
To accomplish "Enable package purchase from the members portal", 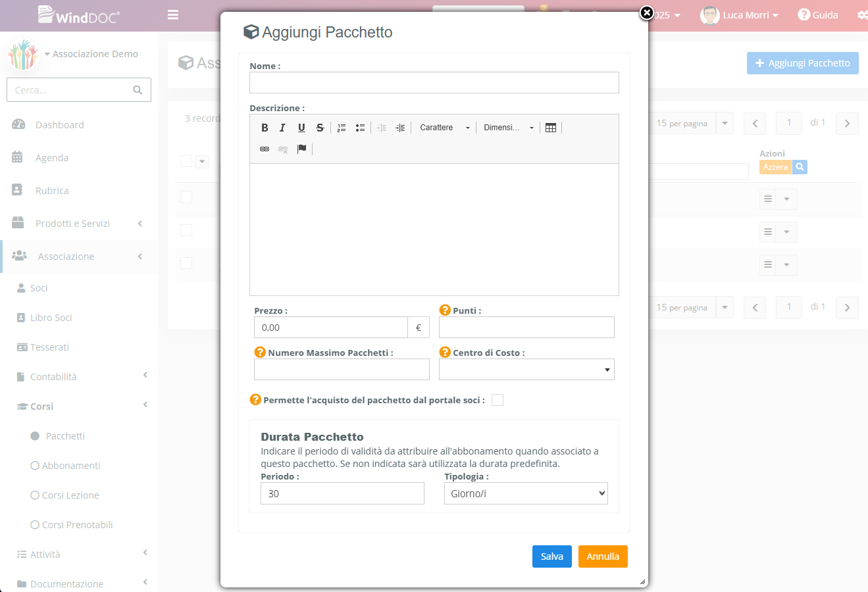I will click(498, 400).
